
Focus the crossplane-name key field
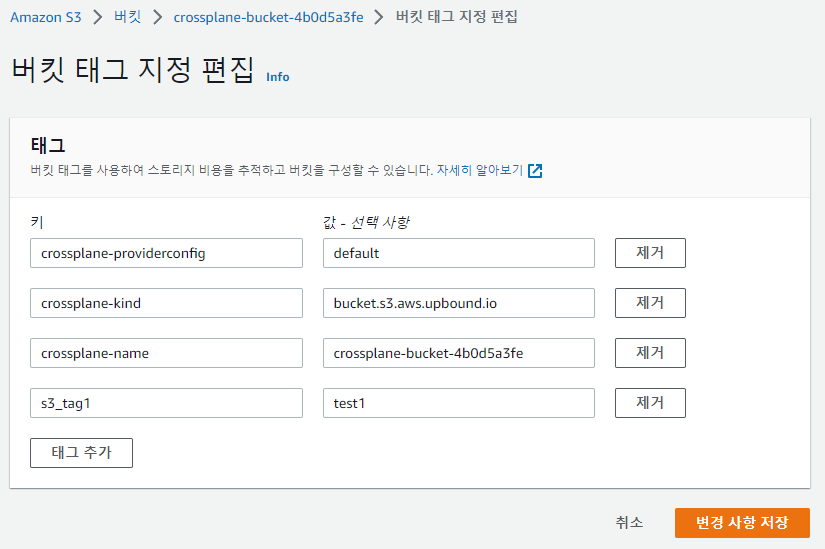click(166, 353)
